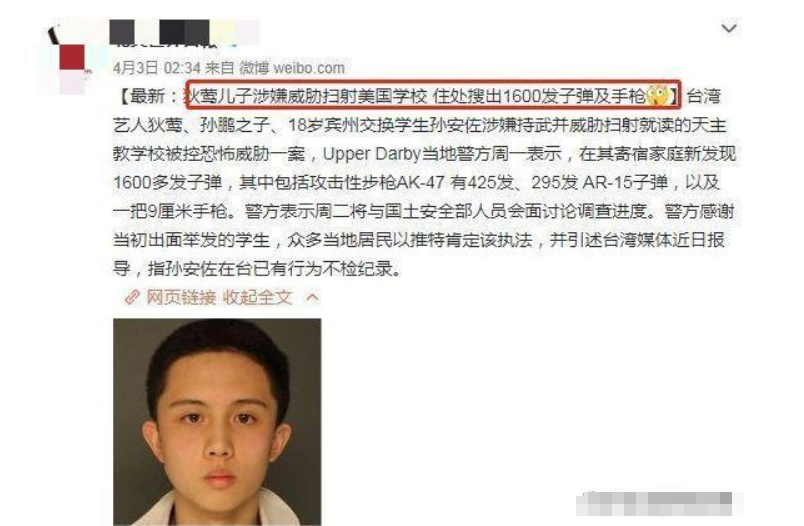804x526 pixels.
Task: Collapse the post with 收起全文
Action: coord(257,297)
